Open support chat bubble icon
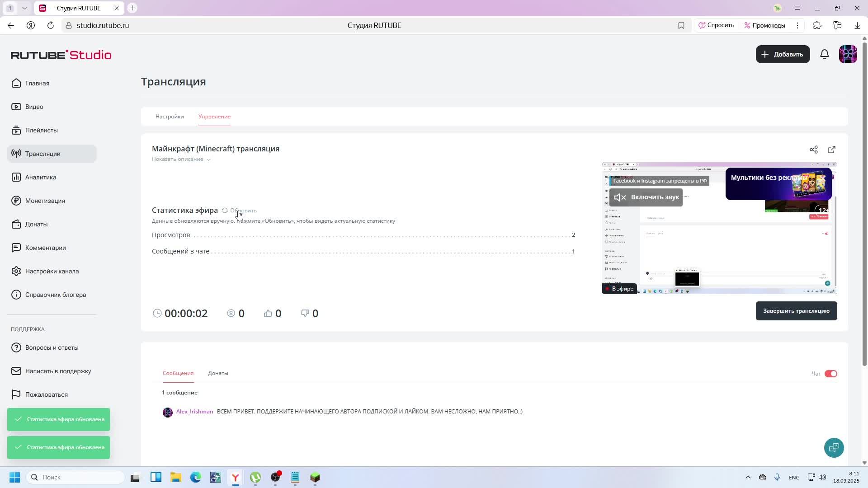This screenshot has height=488, width=868. (834, 448)
